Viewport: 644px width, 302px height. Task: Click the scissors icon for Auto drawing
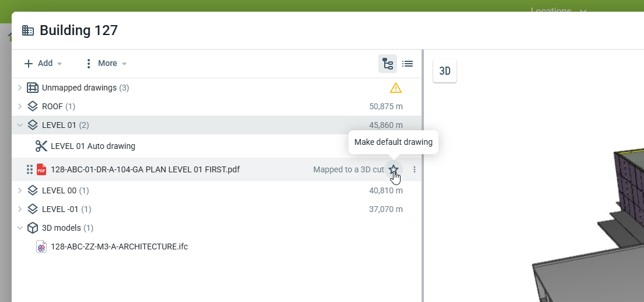(41, 146)
